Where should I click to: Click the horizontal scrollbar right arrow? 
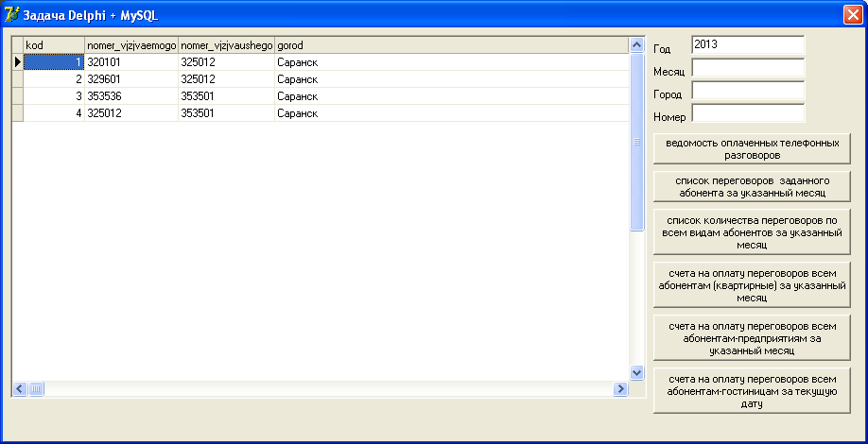620,389
